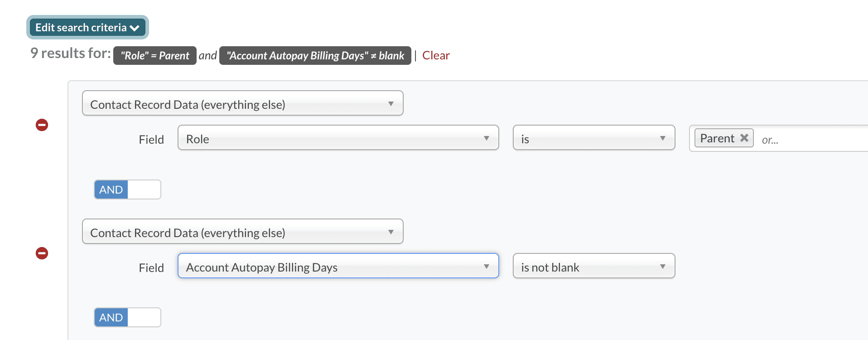Delete the Parent tag with its X
Viewport: 868px width, 340px height.
pyautogui.click(x=744, y=138)
